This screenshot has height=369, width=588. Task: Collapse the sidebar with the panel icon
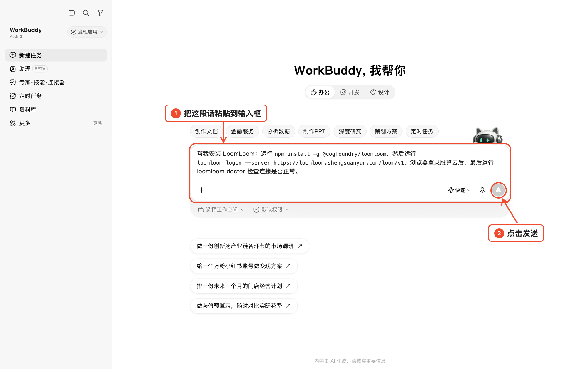(x=71, y=13)
